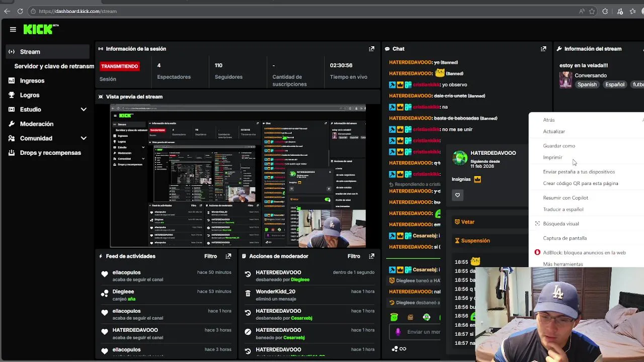Viewport: 644px width, 362px height.
Task: Click the TRANSMITIENDO status badge
Action: point(119,66)
